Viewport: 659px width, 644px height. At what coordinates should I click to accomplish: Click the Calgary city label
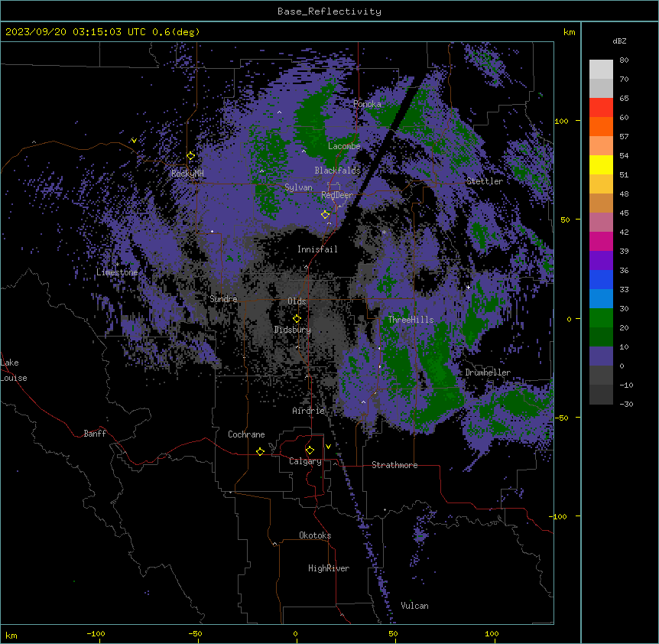pos(305,461)
